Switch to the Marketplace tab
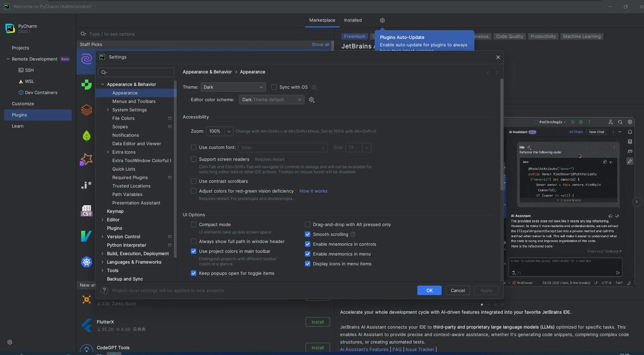 coord(322,20)
